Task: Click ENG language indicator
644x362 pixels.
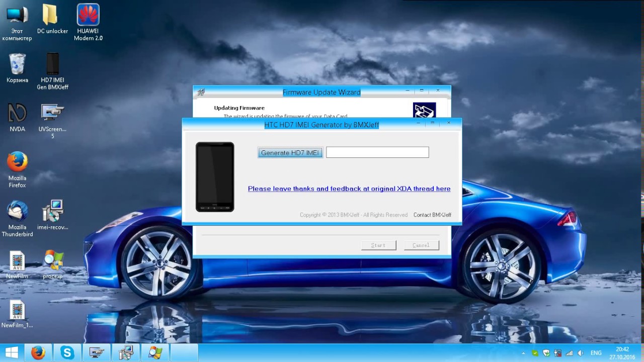Action: pos(596,353)
